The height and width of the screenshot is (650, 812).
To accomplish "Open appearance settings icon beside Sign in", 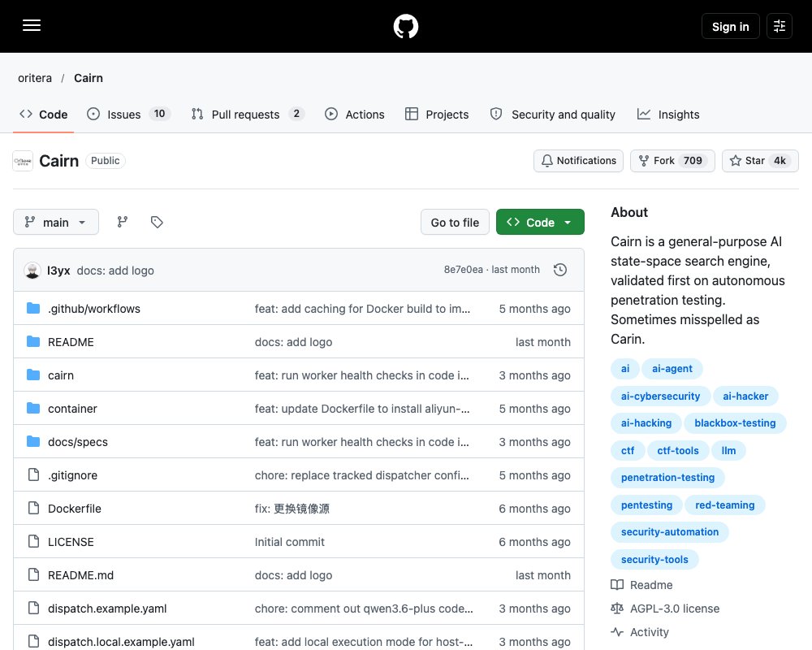I will coord(779,26).
